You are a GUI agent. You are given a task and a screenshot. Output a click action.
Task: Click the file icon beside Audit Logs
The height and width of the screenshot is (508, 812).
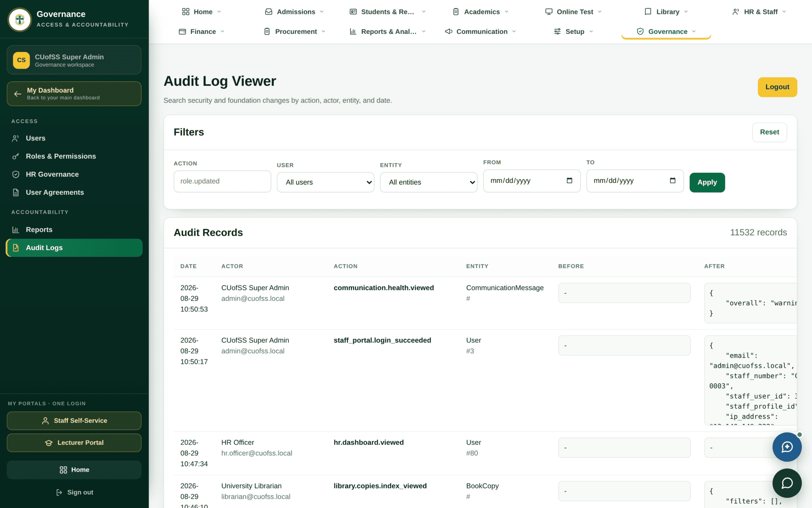click(x=16, y=248)
